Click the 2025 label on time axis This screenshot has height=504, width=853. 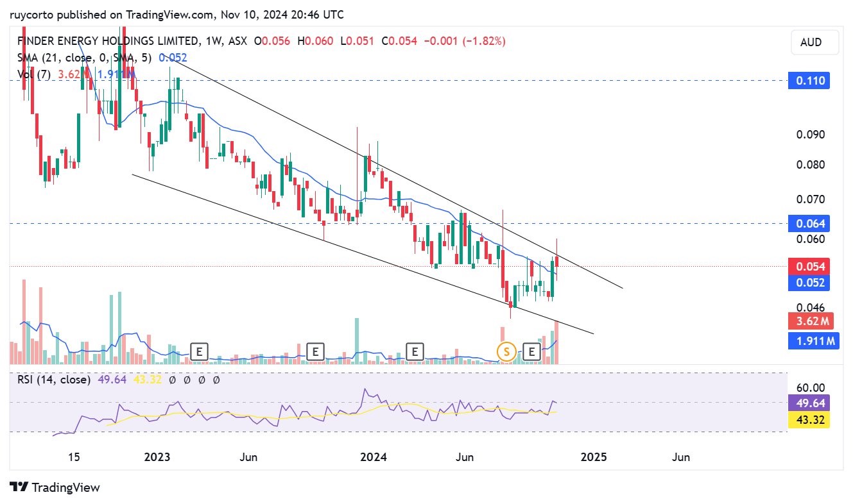tap(593, 457)
